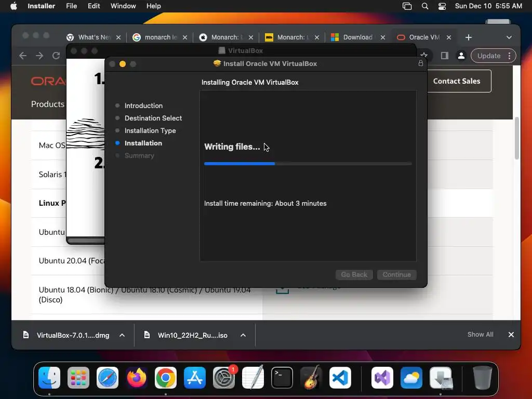Select the Destination Select step
The width and height of the screenshot is (532, 399).
[153, 118]
